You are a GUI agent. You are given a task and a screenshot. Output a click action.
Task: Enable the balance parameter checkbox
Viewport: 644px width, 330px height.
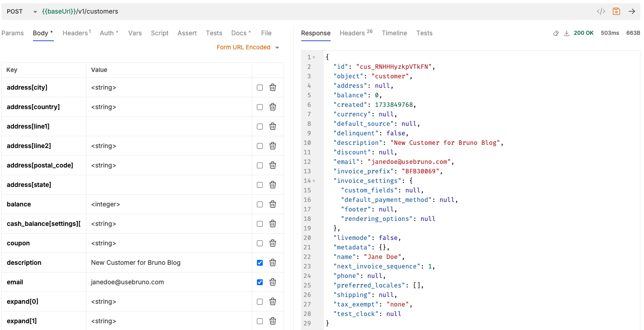click(x=260, y=204)
